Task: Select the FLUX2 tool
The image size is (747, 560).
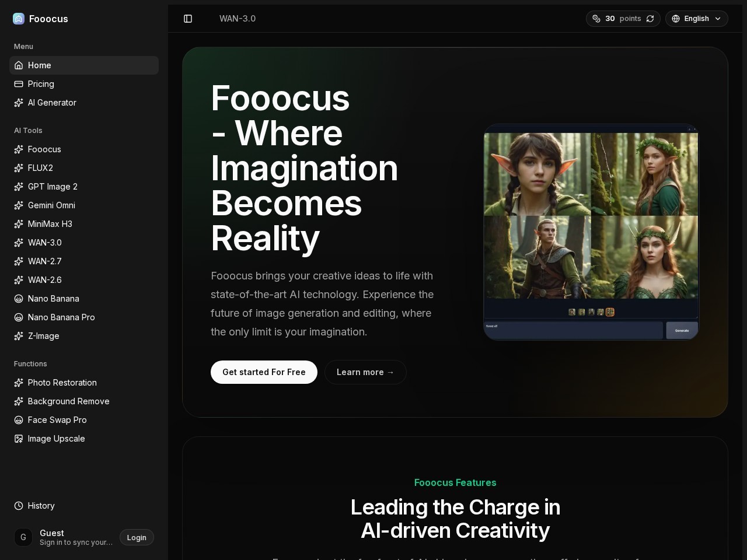Action: pyautogui.click(x=84, y=168)
